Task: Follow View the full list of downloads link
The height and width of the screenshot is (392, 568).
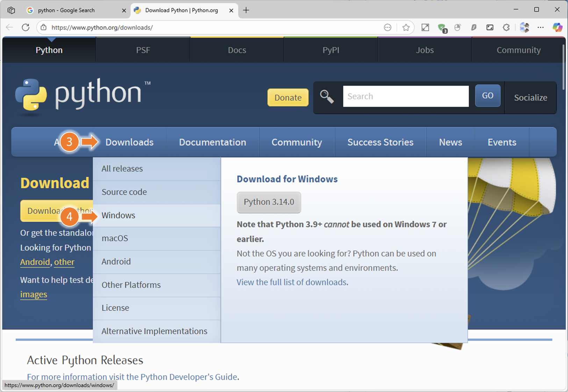Action: [292, 282]
